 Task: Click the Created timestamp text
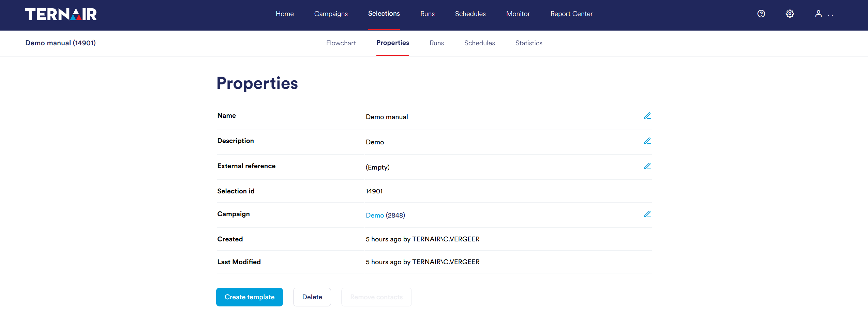[x=423, y=239]
